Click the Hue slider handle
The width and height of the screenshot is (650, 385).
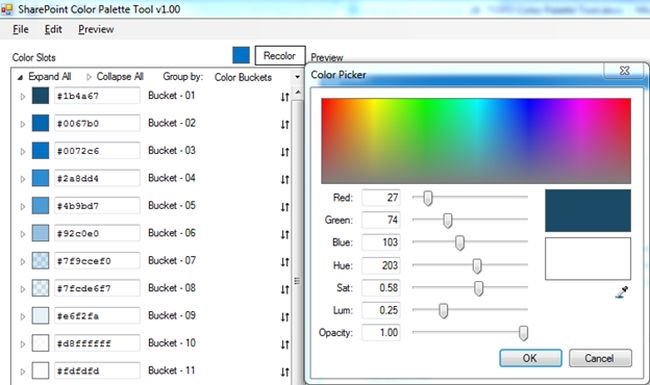[x=477, y=266]
